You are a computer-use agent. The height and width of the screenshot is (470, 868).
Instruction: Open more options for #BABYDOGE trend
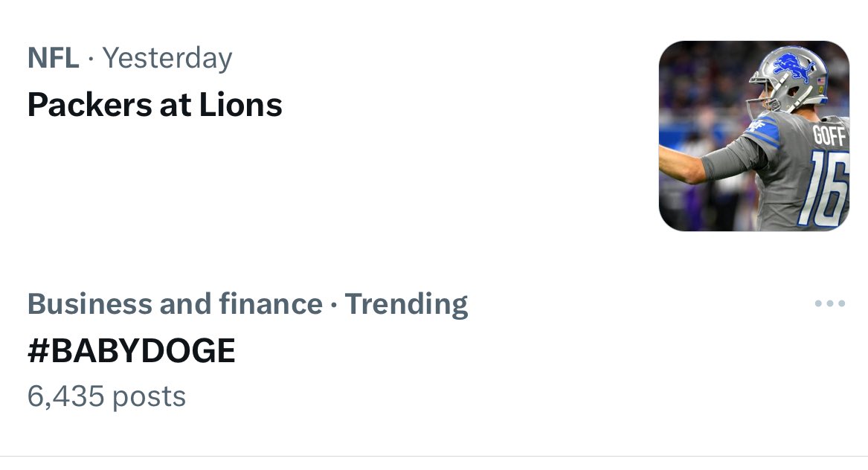point(829,303)
